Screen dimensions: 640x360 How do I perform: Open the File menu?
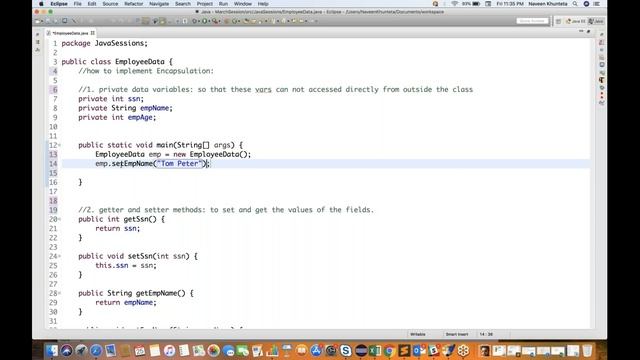click(x=78, y=4)
